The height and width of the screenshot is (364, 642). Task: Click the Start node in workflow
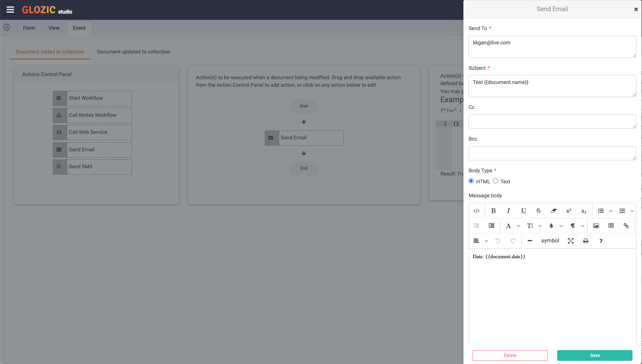point(304,106)
